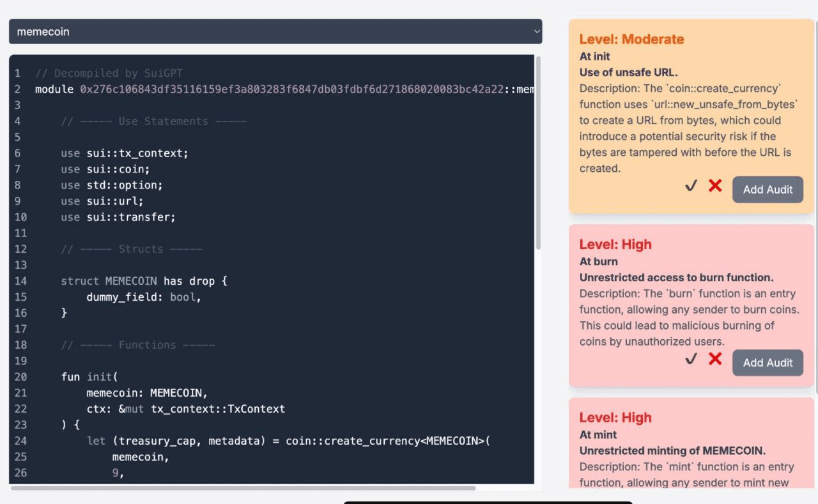The width and height of the screenshot is (818, 504).
Task: Click the "// ----- Functions -----" comment
Action: (x=137, y=345)
